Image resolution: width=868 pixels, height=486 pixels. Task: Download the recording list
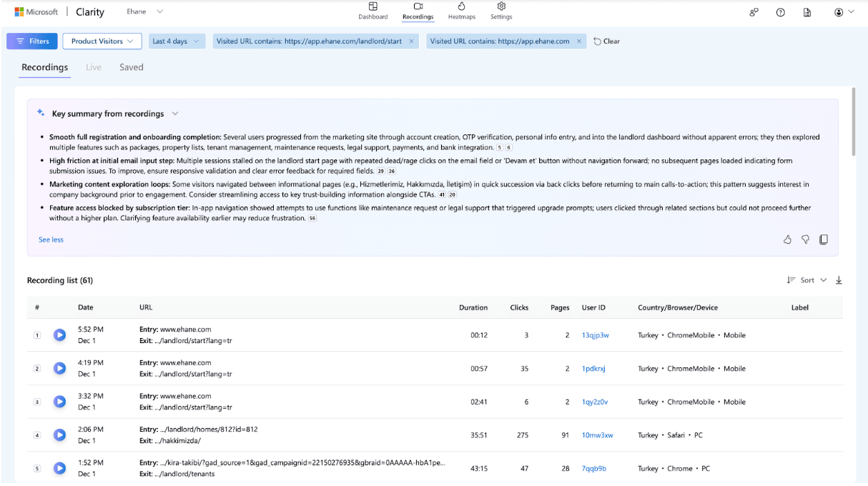839,280
